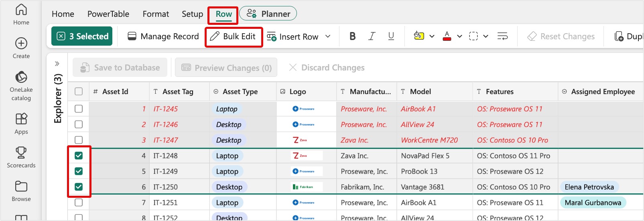Image resolution: width=644 pixels, height=221 pixels.
Task: Check the checkbox for row IT-1247
Action: [79, 140]
